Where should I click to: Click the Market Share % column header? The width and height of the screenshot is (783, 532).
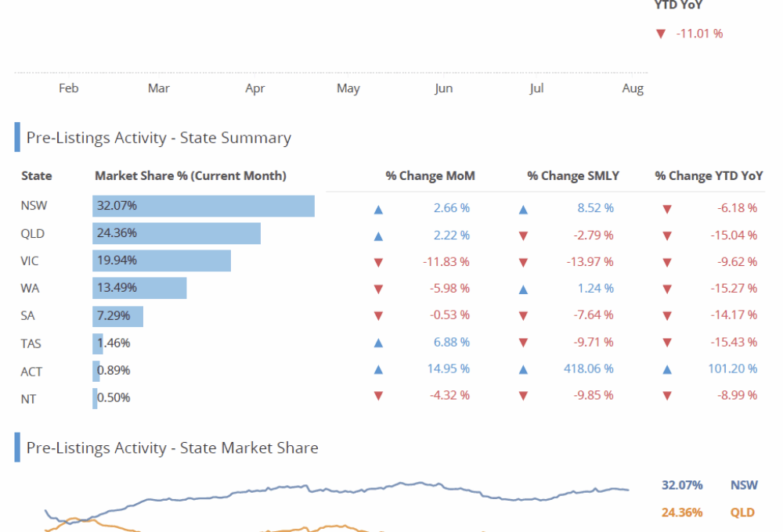(190, 176)
